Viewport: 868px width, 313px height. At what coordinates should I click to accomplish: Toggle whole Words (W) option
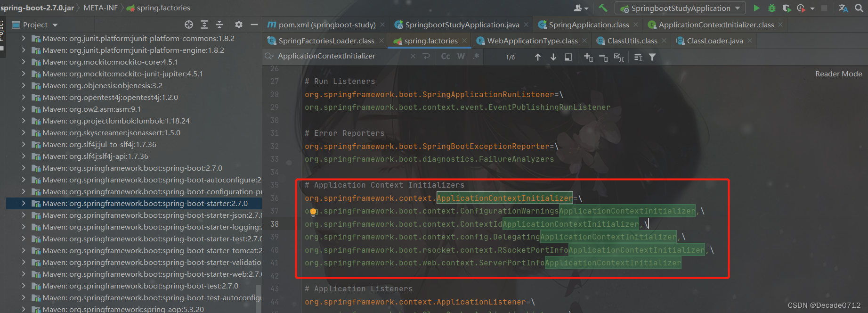coord(461,57)
